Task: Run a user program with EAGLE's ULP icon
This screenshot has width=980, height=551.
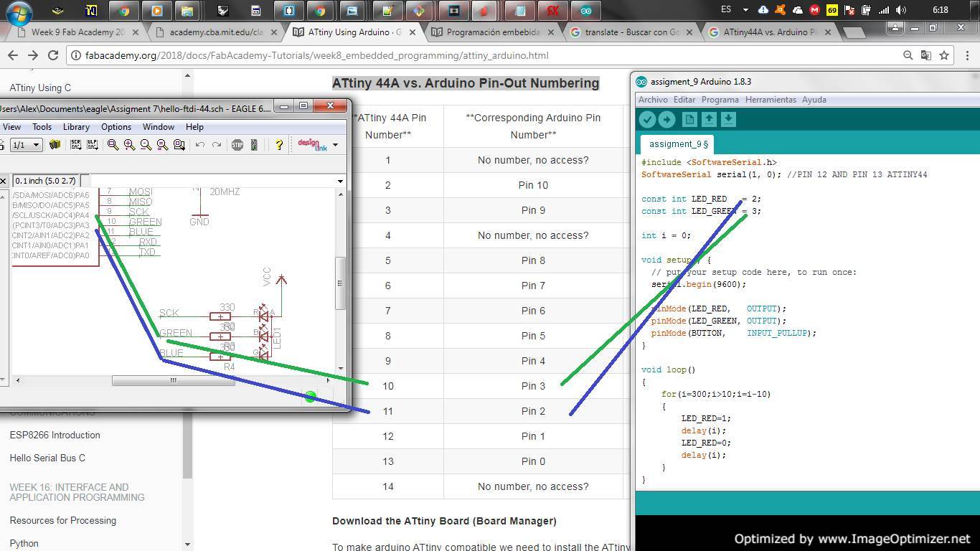Action: (92, 145)
